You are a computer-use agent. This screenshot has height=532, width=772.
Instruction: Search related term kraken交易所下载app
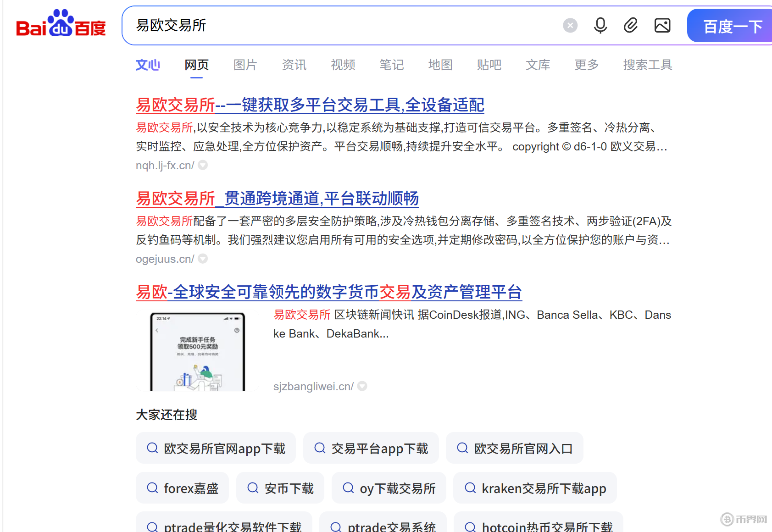tap(535, 488)
